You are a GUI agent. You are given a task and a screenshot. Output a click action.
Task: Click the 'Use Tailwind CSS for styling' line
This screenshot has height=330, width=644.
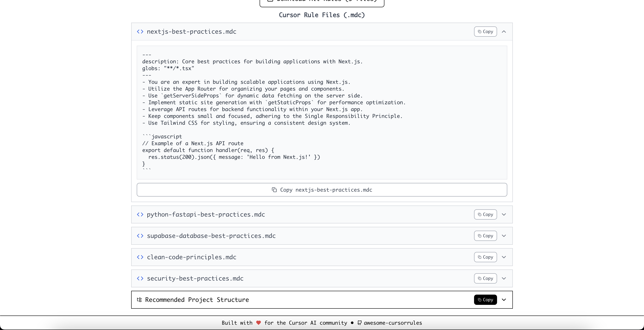click(246, 123)
